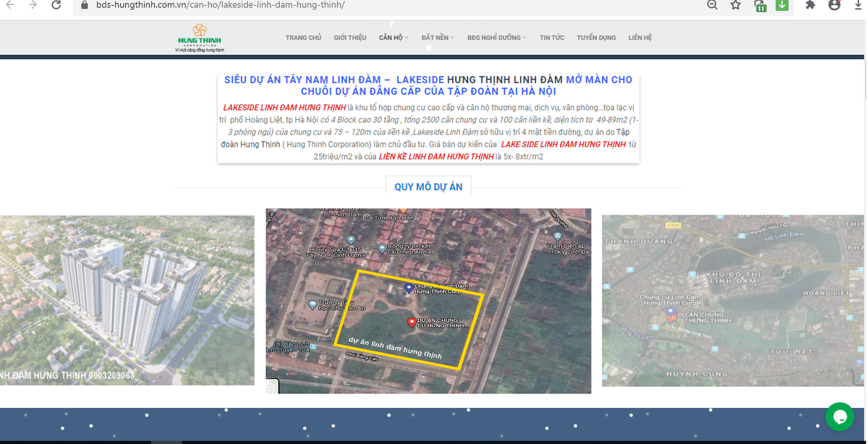Click the Hung Thinh Corporation logo
Screen dimensions: 868x444
tap(200, 38)
